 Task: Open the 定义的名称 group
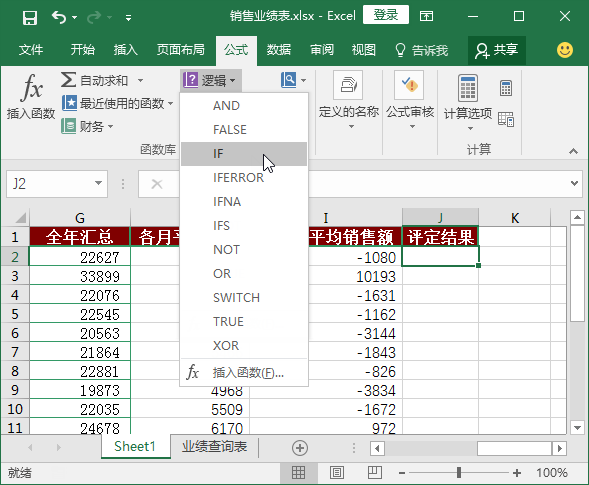349,101
